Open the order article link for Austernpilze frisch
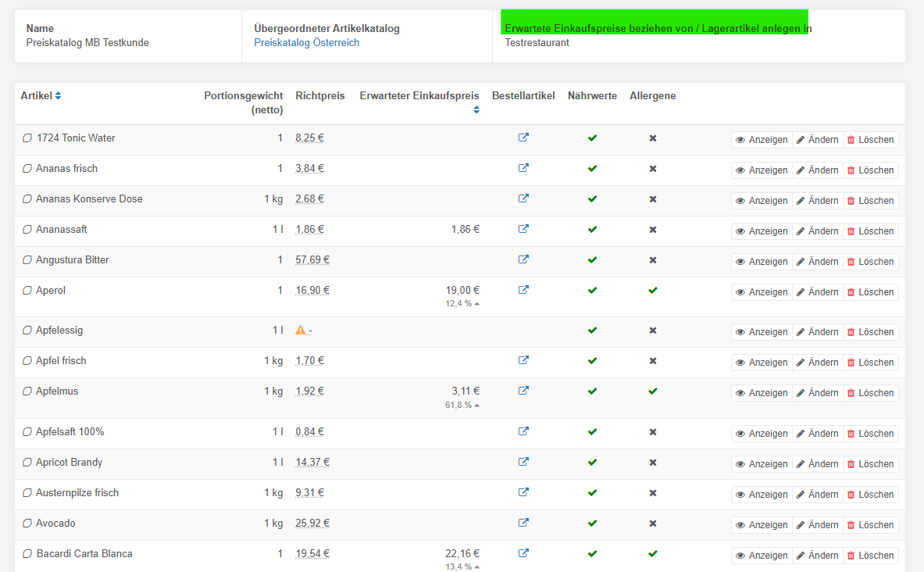The height and width of the screenshot is (572, 924). coord(523,492)
